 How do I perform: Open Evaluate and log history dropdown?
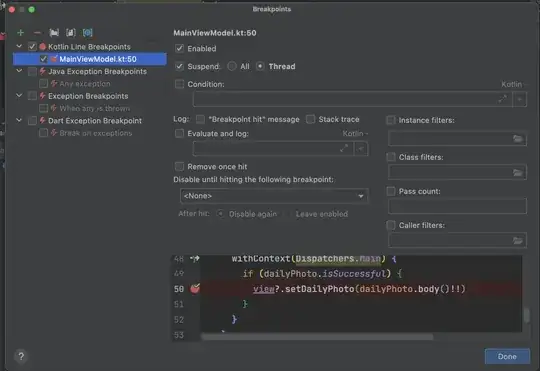point(361,148)
